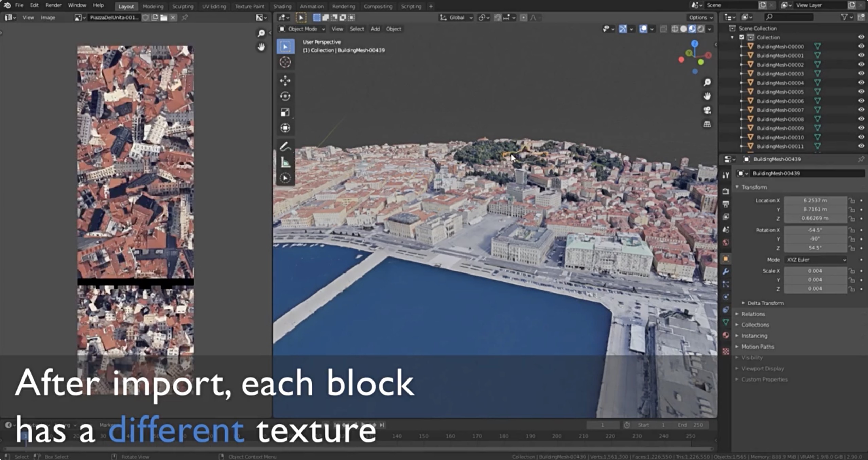This screenshot has width=868, height=460.
Task: Switch viewport to Rendered shading mode
Action: 701,29
